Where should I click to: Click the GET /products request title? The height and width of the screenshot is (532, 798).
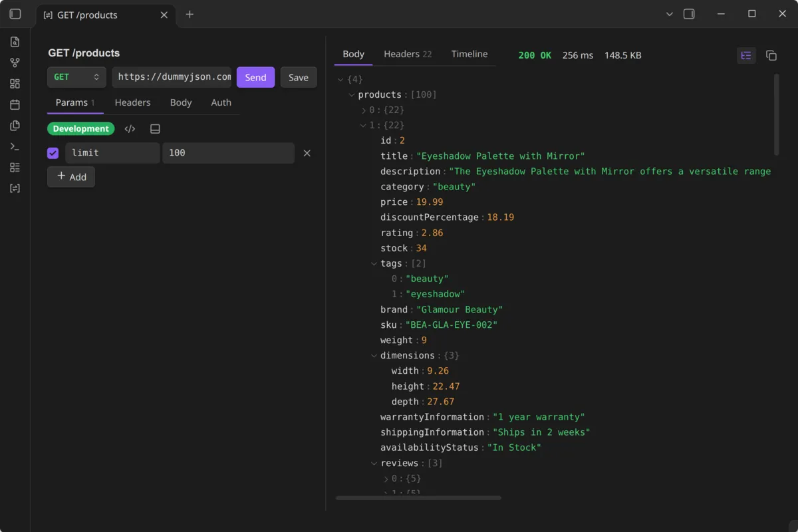coord(84,53)
